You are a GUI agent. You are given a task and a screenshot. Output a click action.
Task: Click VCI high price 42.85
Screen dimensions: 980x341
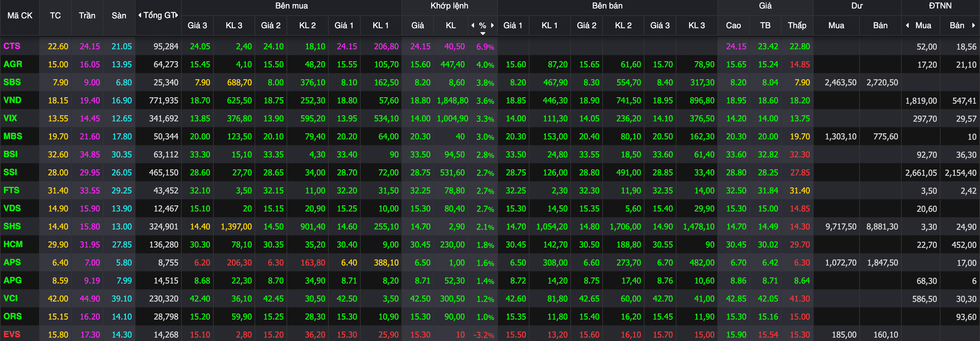(736, 299)
